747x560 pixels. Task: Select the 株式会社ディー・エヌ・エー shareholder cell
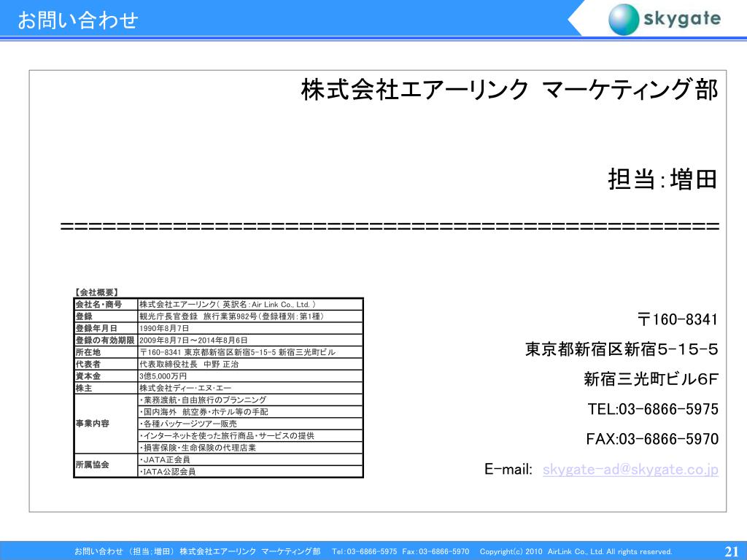pyautogui.click(x=251, y=388)
